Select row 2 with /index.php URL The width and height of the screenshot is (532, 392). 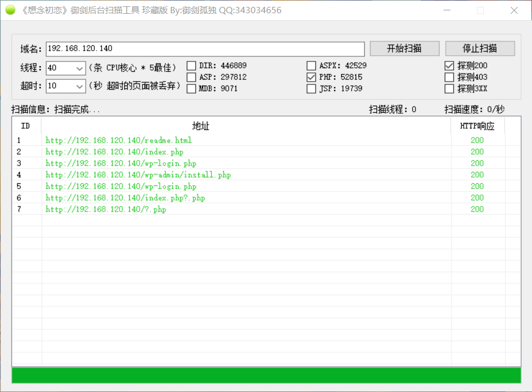266,152
